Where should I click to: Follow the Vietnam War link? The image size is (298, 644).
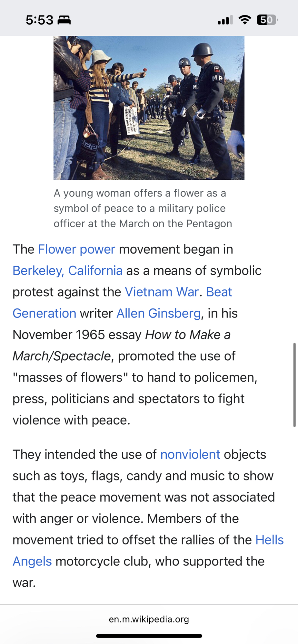click(162, 292)
